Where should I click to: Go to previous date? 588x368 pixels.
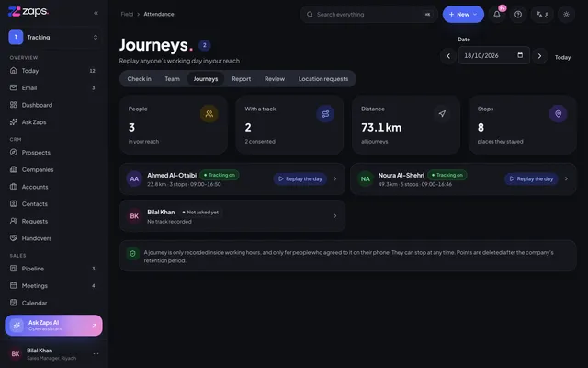[448, 56]
